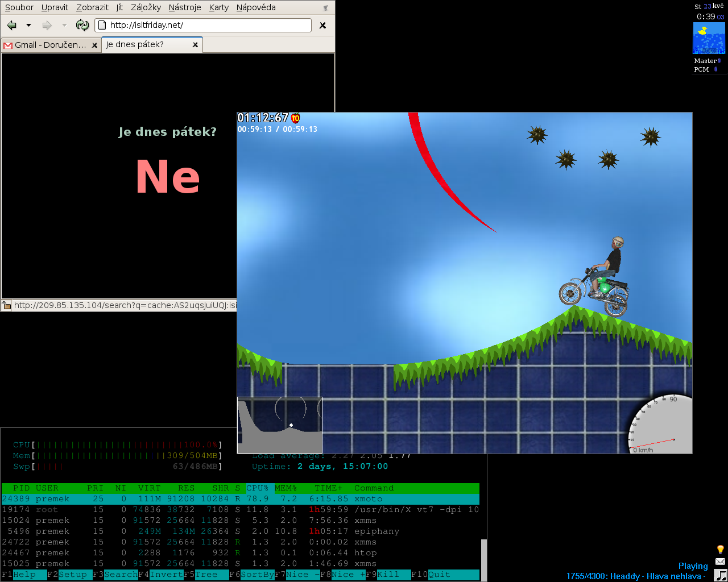
Task: Open the forward history dropdown arrow
Action: 64,25
